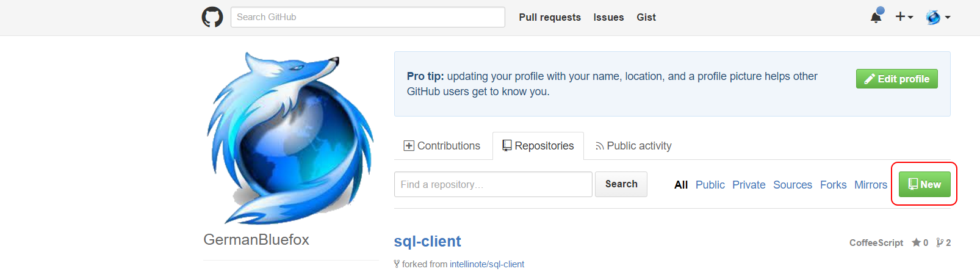Open the Public activity tab

pyautogui.click(x=633, y=146)
